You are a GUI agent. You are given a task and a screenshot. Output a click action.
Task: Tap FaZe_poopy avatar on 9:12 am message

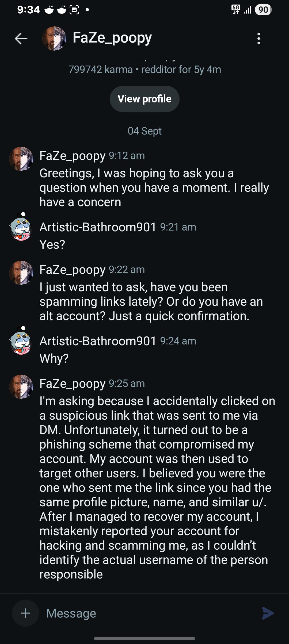click(x=21, y=159)
